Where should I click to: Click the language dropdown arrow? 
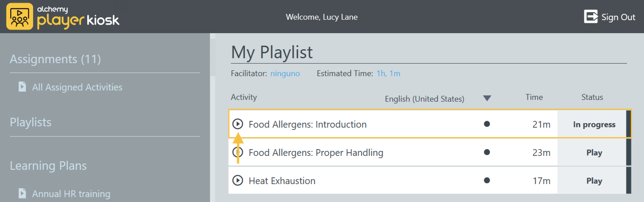487,98
